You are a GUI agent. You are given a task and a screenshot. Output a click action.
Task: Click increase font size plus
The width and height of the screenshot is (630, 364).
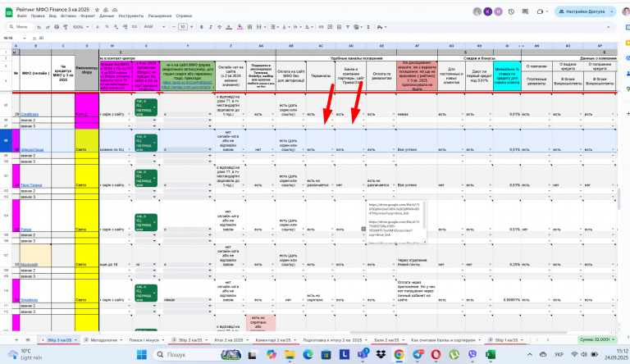191,27
